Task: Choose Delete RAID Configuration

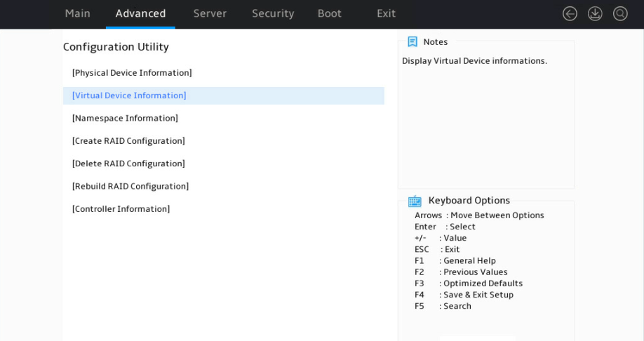Action: tap(128, 163)
